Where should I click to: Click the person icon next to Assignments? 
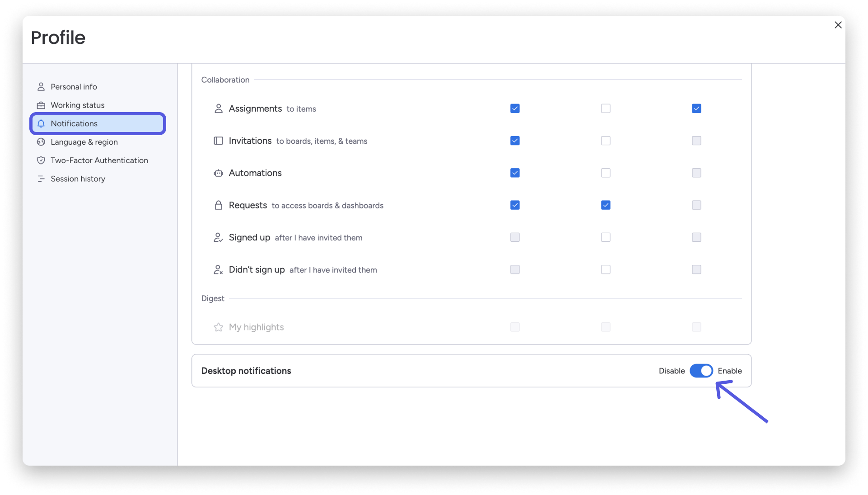(x=219, y=108)
